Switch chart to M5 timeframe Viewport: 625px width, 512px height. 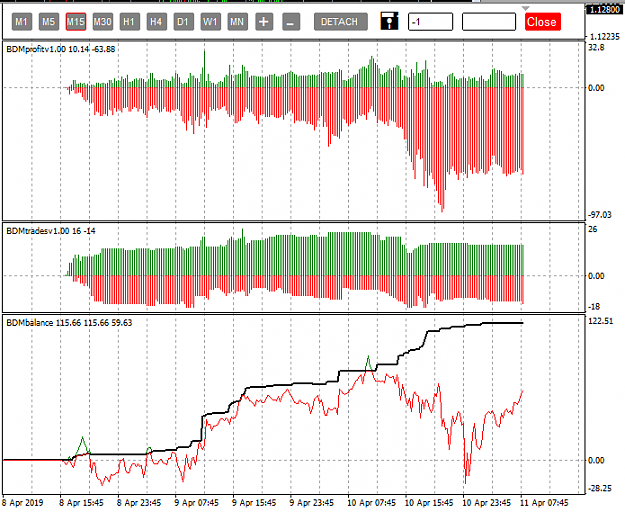tap(48, 22)
